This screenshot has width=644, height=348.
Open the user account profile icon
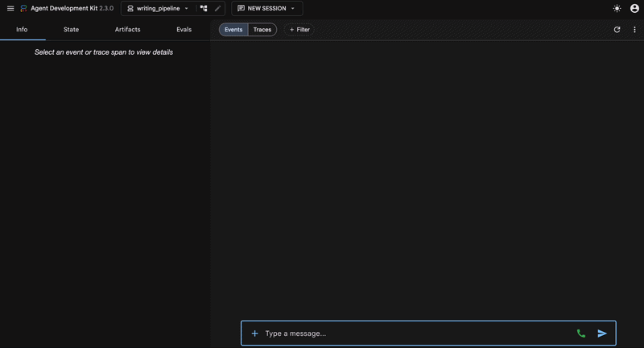click(x=634, y=8)
